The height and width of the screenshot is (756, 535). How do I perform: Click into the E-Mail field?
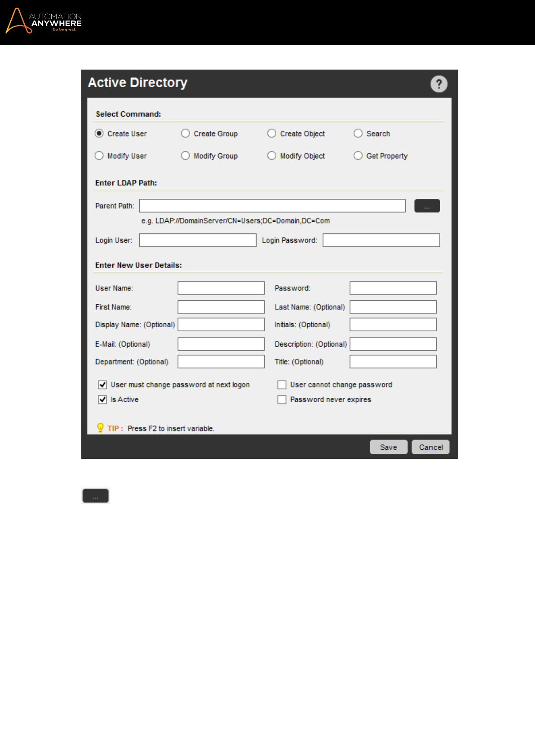pos(221,344)
